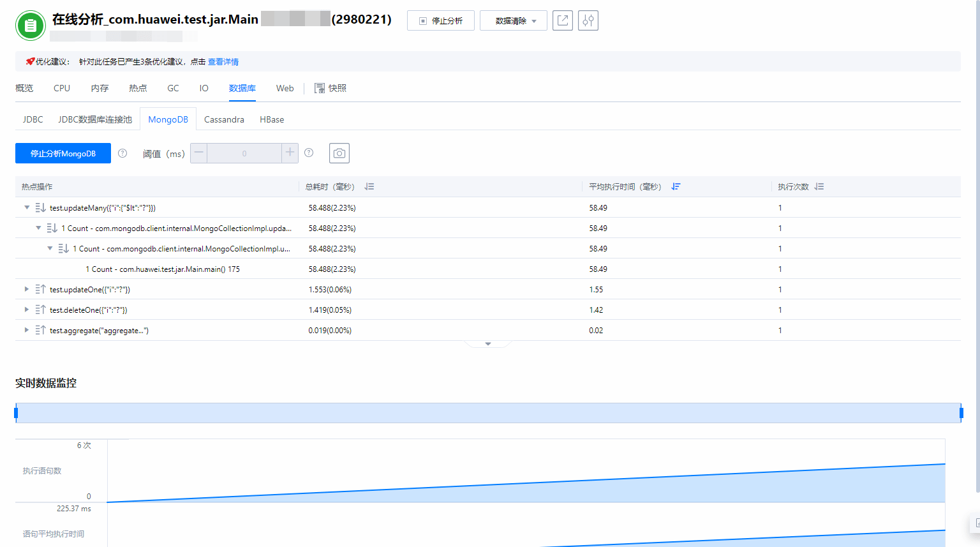Click the 1.553(0.06%) total time cell
The height and width of the screenshot is (547, 980).
coord(330,289)
